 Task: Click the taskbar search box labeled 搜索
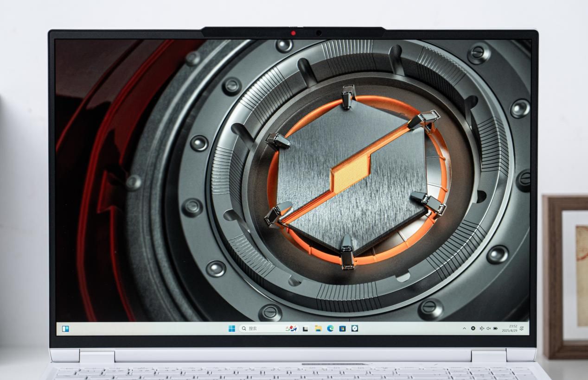click(x=268, y=329)
